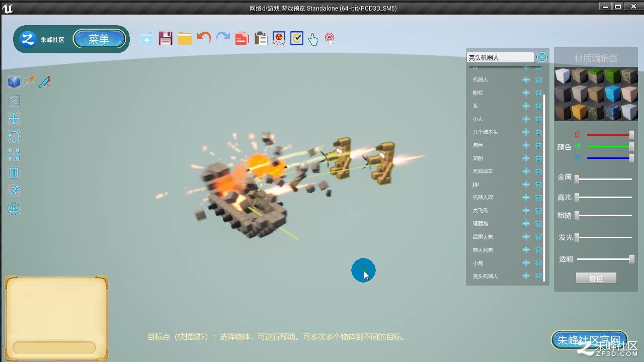Activate the dashed box selection tool
644x362 pixels.
pyautogui.click(x=14, y=100)
